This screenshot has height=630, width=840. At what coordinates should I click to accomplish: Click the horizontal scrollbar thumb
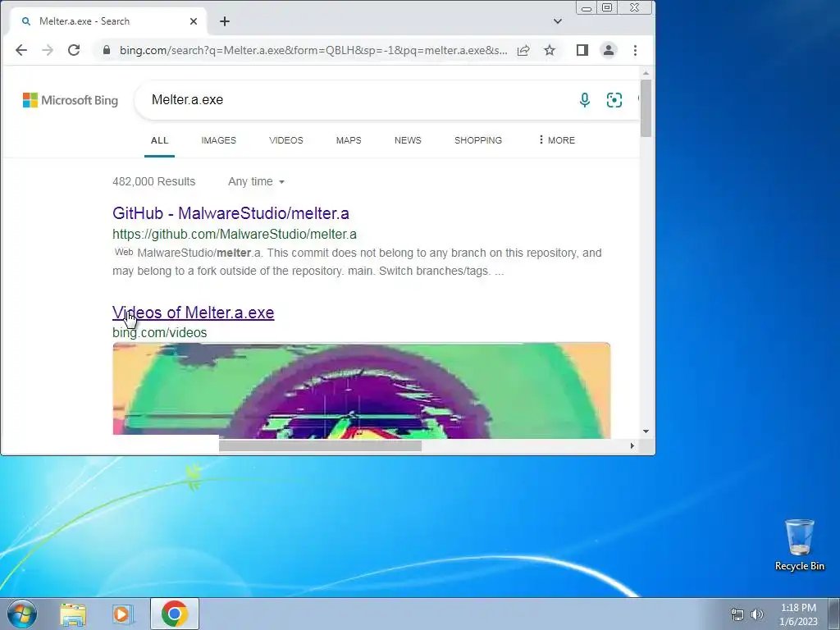pos(320,445)
